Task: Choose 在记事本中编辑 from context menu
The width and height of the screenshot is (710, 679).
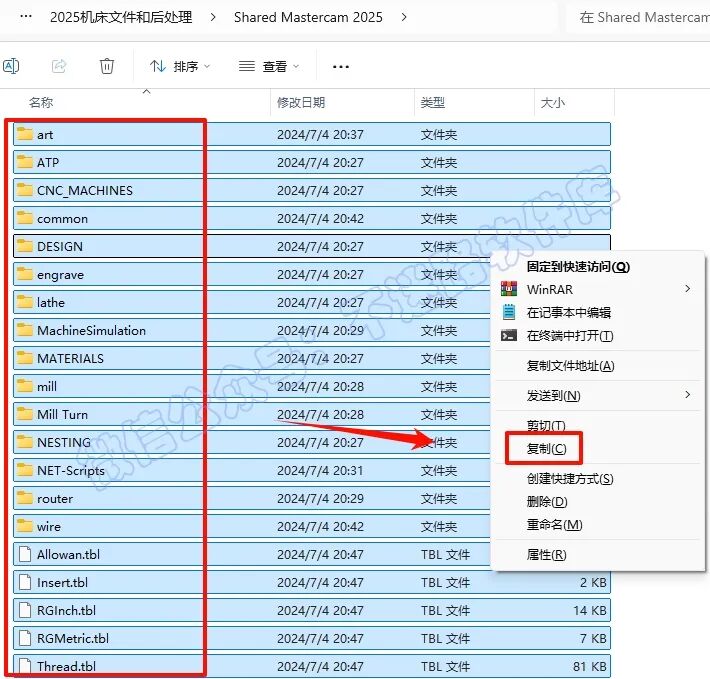Action: click(569, 312)
